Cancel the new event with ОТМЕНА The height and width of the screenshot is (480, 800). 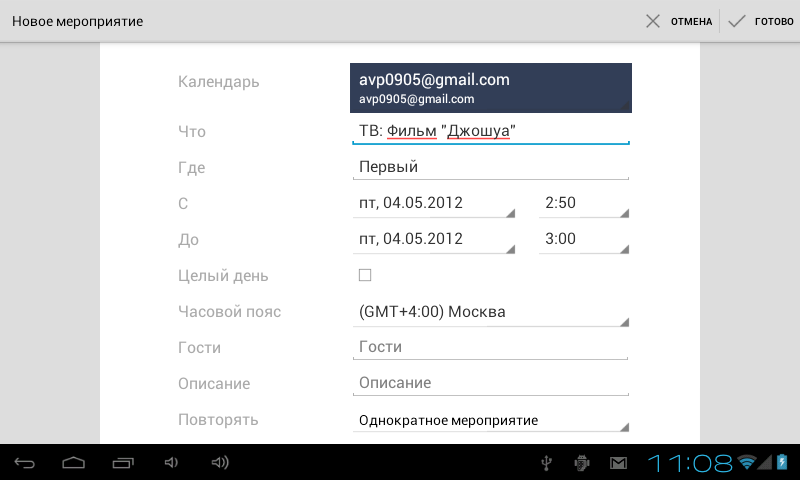click(x=679, y=21)
